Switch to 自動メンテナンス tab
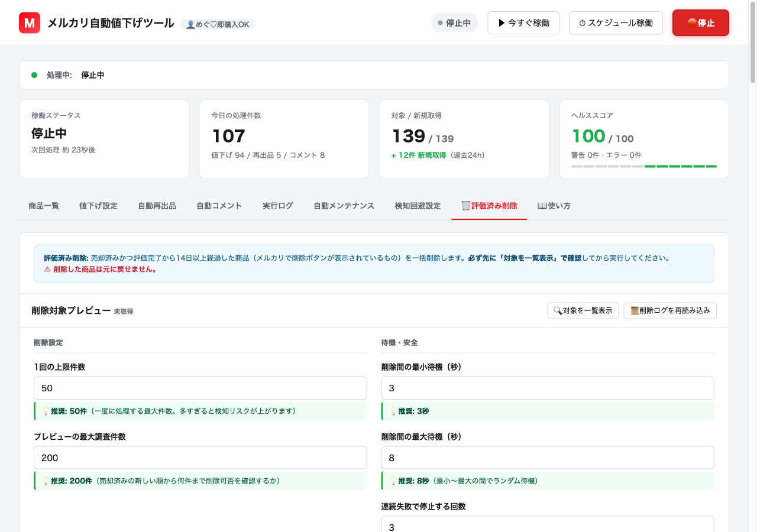757x532 pixels. point(344,206)
